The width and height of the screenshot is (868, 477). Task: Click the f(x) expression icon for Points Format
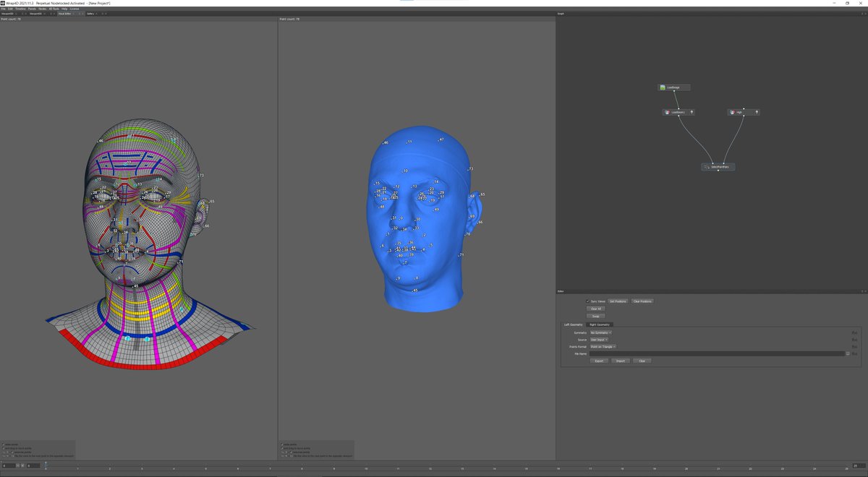pos(854,347)
